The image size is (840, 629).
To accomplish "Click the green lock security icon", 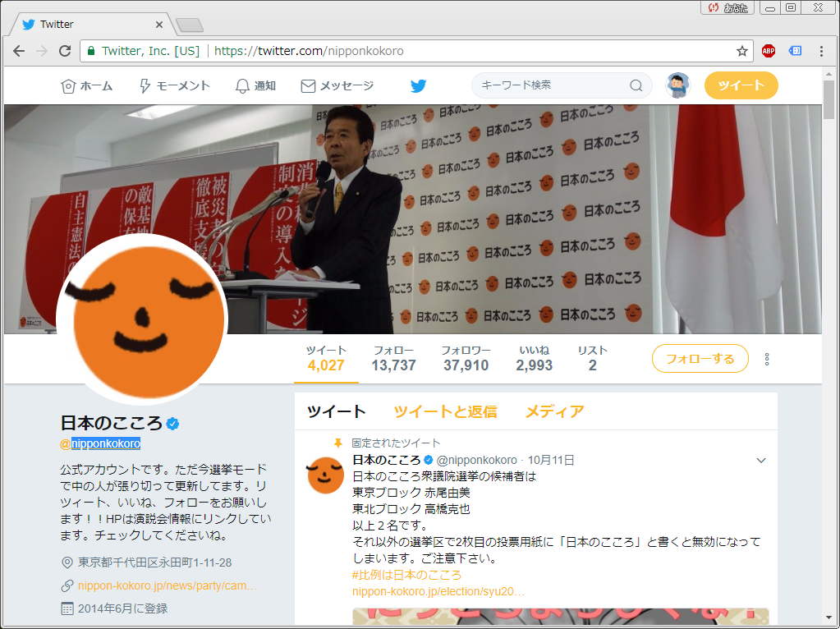I will point(91,51).
